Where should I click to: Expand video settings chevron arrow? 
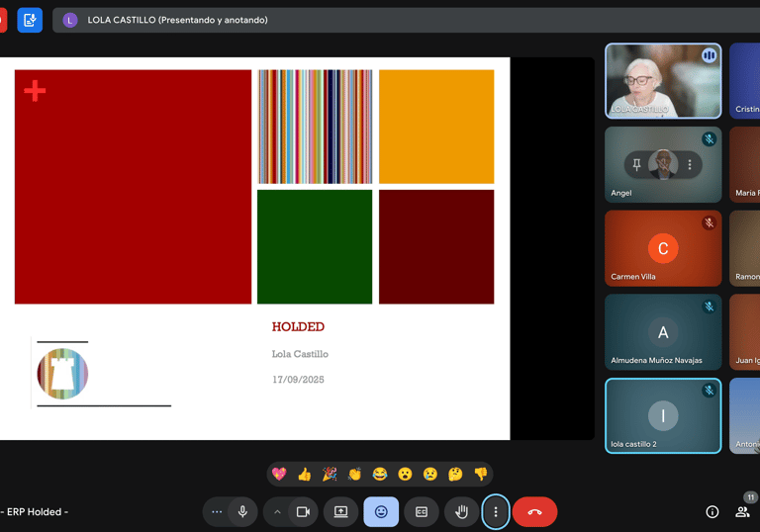point(277,511)
